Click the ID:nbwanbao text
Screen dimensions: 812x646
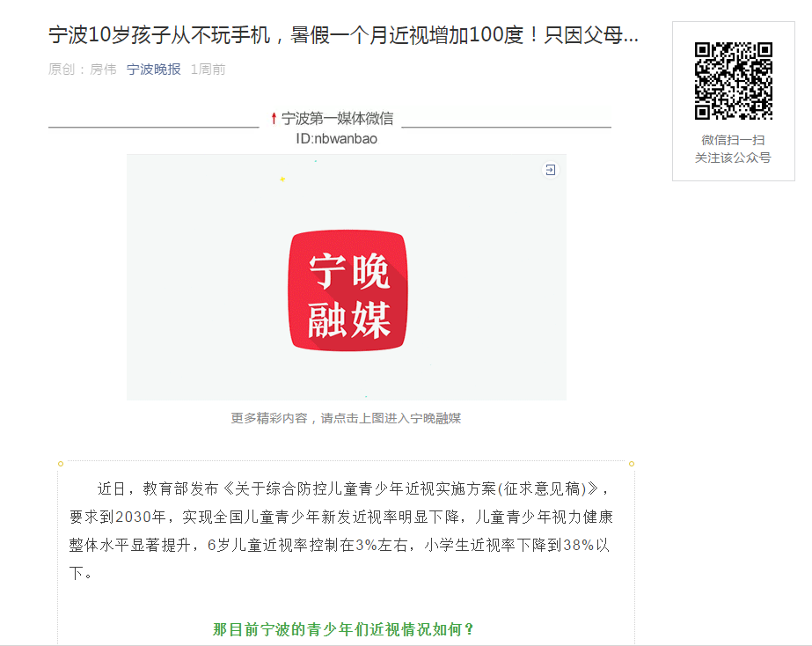[x=337, y=139]
